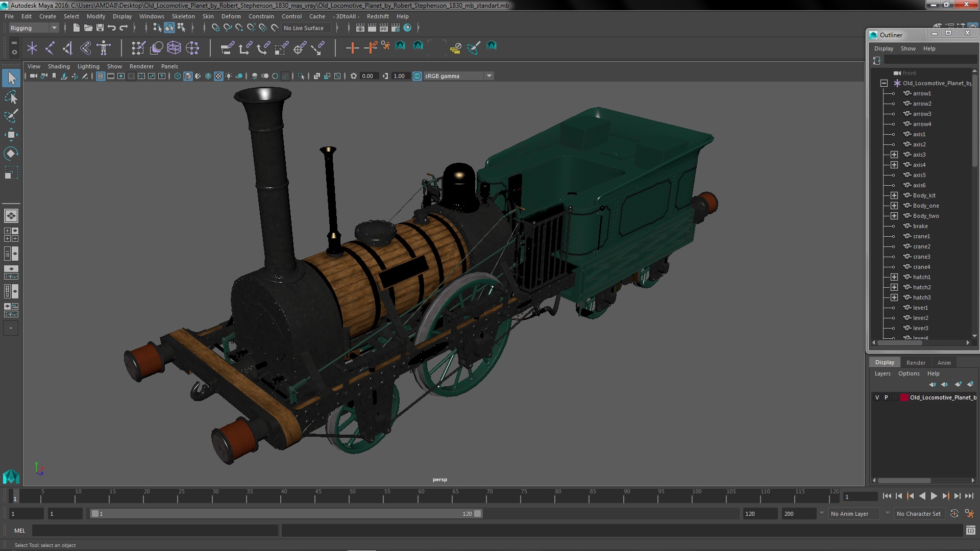The image size is (980, 551).
Task: Open the sRGB gamma view transform dropdown
Action: pyautogui.click(x=458, y=76)
